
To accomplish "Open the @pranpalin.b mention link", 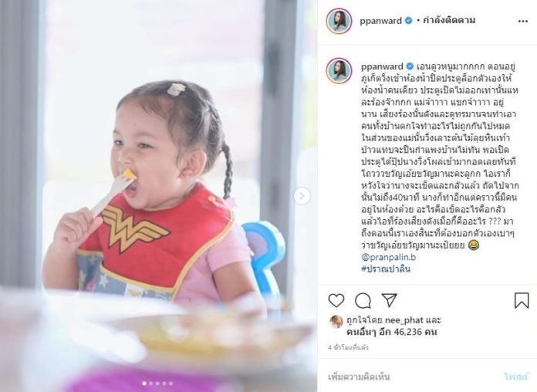I will tap(388, 257).
